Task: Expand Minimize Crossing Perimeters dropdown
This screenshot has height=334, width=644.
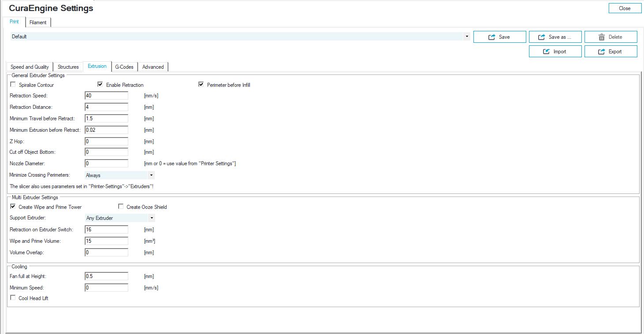Action: click(151, 175)
